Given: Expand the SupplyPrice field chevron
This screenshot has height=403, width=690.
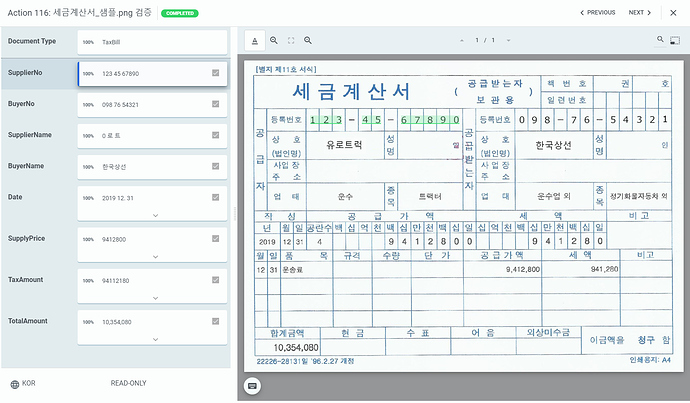Looking at the screenshot, I should tap(155, 257).
